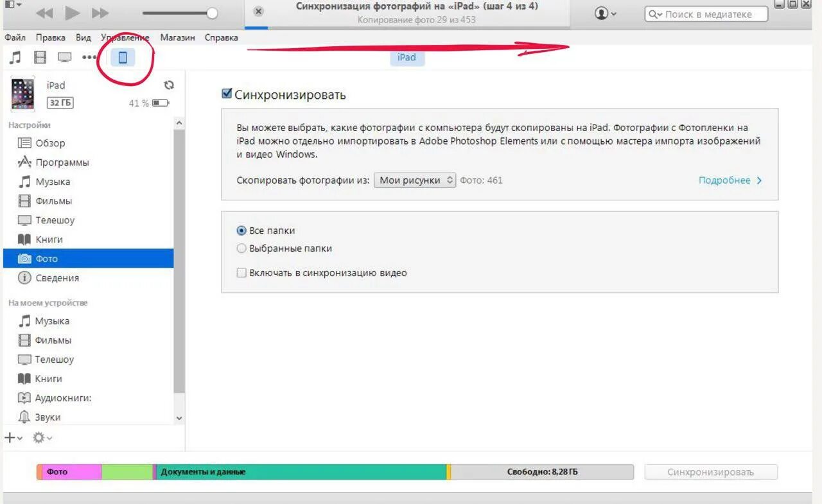Select the Фото sidebar item

pyautogui.click(x=88, y=259)
